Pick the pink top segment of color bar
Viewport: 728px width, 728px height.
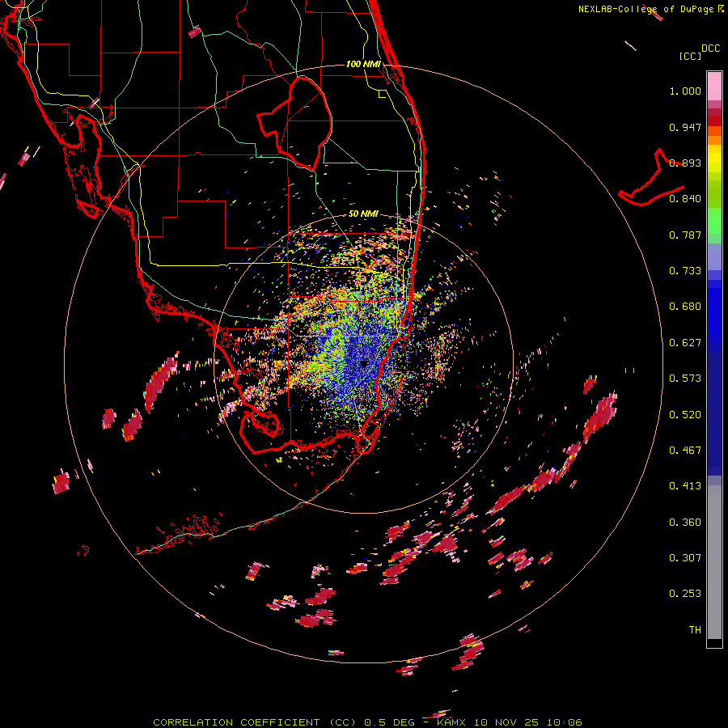(x=714, y=86)
